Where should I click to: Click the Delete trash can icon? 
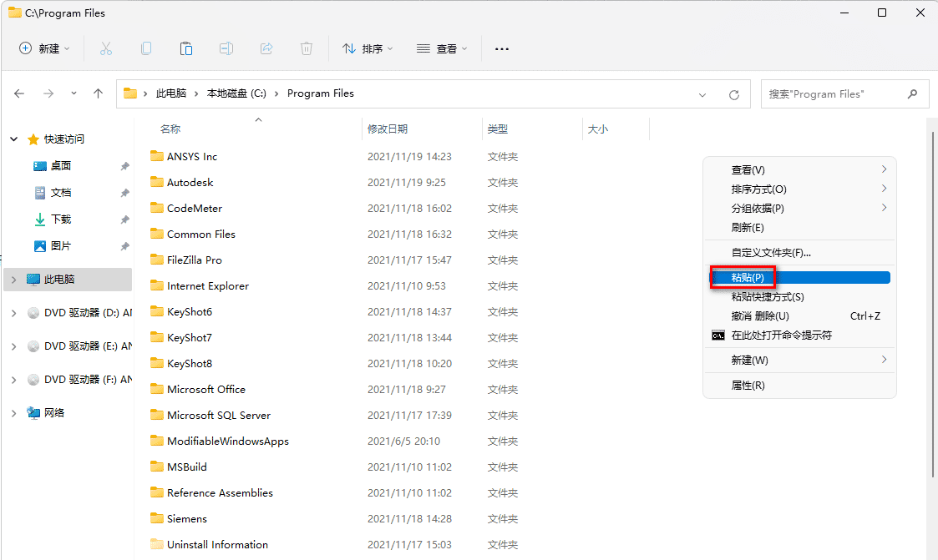coord(307,48)
